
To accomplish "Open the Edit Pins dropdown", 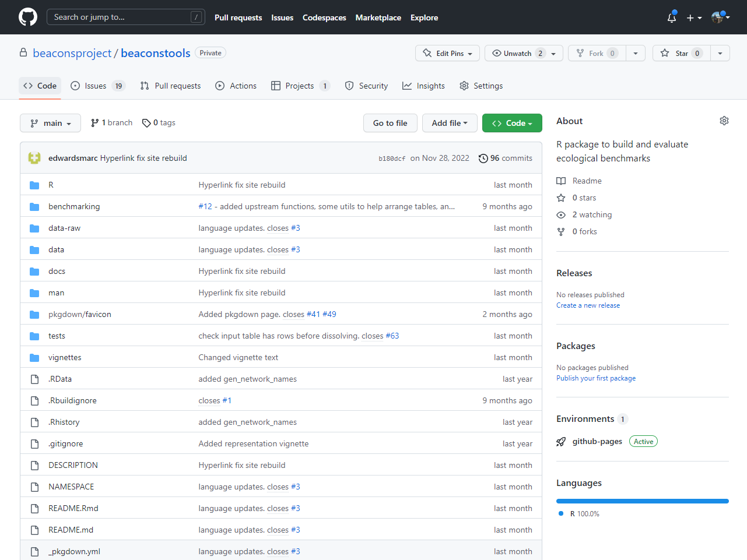I will [x=448, y=53].
